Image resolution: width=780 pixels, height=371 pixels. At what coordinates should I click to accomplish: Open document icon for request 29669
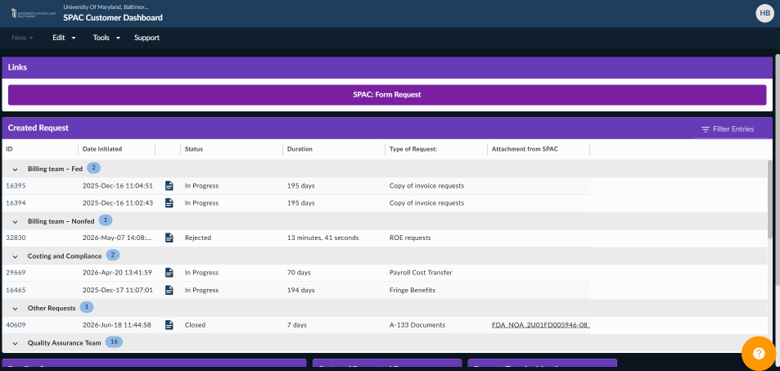[169, 273]
